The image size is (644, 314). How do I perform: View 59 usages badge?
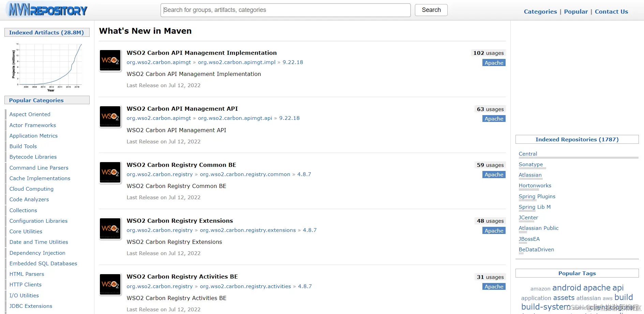pos(490,165)
